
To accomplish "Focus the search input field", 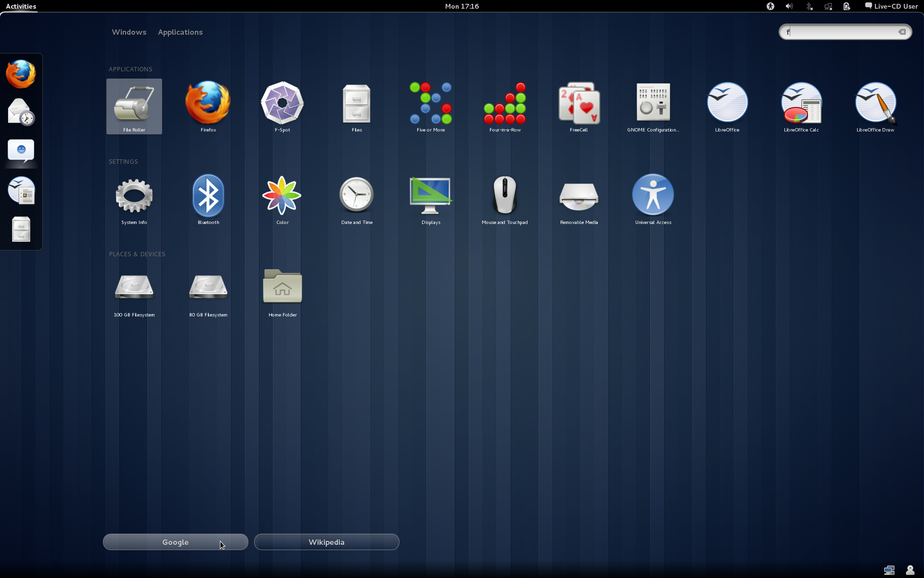I will pyautogui.click(x=845, y=32).
